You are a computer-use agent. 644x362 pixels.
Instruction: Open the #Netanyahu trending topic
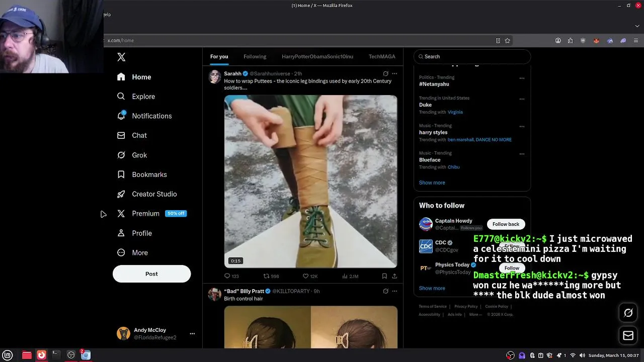[x=434, y=84]
